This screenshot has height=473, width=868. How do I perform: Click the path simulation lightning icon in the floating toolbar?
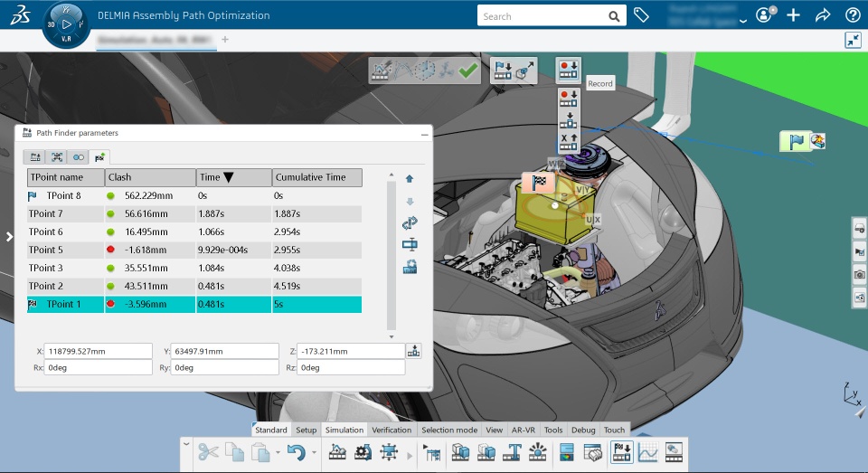381,71
